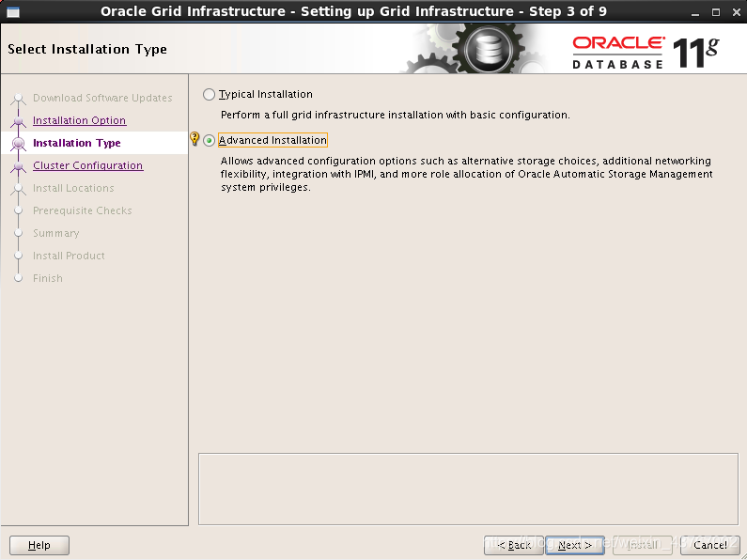The height and width of the screenshot is (560, 747).
Task: Open the Cluster Configuration step link
Action: pos(88,165)
